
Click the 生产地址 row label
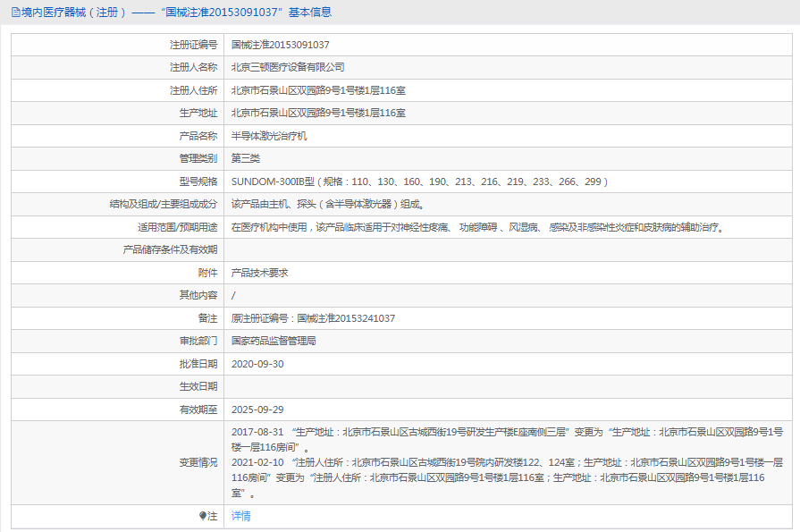click(x=198, y=112)
